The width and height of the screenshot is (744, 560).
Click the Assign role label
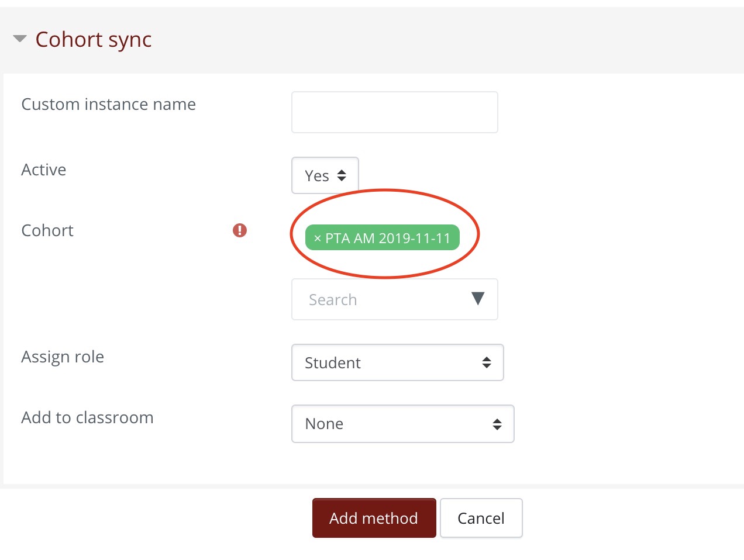pyautogui.click(x=63, y=357)
